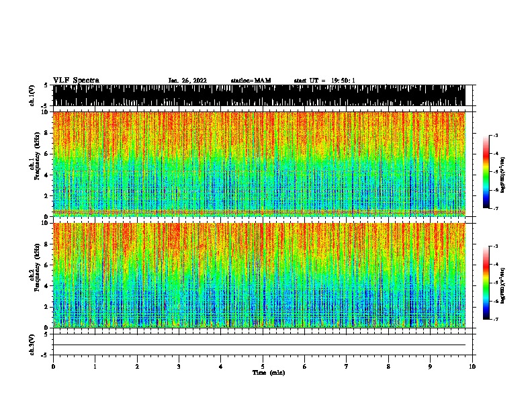This screenshot has height=411, width=532.
Task: Click the "VLF Spectra" plot title
Action: pos(76,81)
